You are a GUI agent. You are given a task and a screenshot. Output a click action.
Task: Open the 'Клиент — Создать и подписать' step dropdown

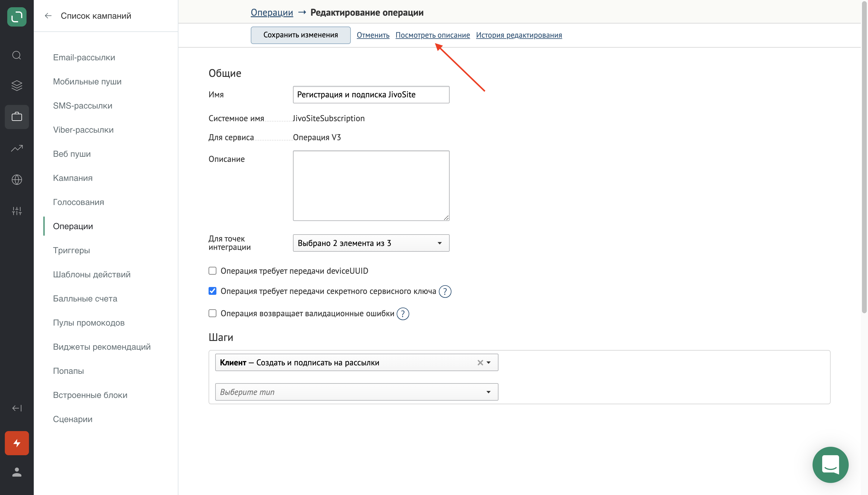[357, 362]
